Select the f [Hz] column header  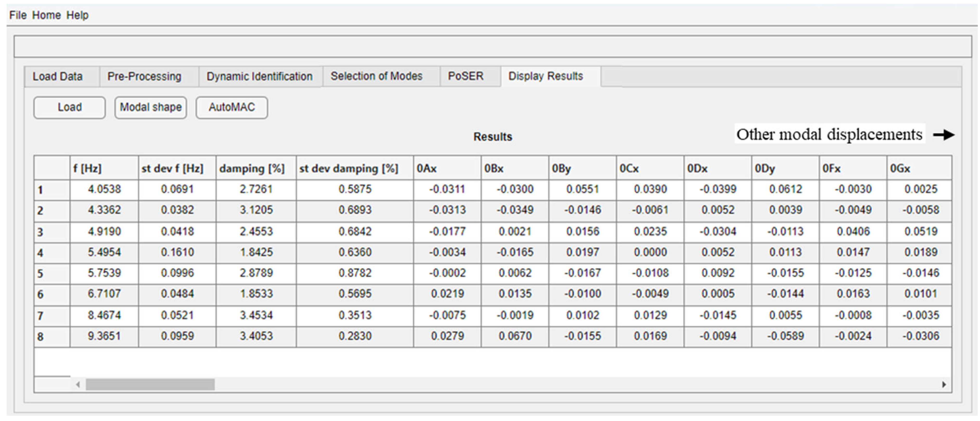[x=104, y=169]
